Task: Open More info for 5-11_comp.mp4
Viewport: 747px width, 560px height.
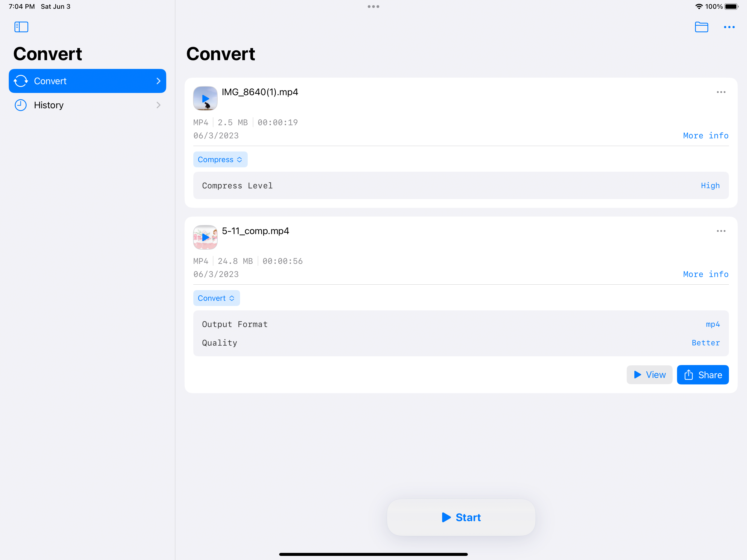Action: point(706,274)
